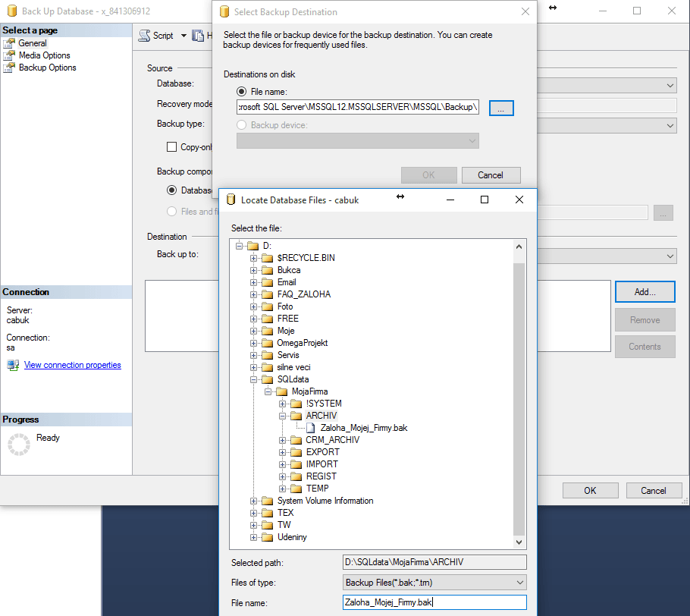Open the Backup Options page
This screenshot has width=690, height=616.
47,68
